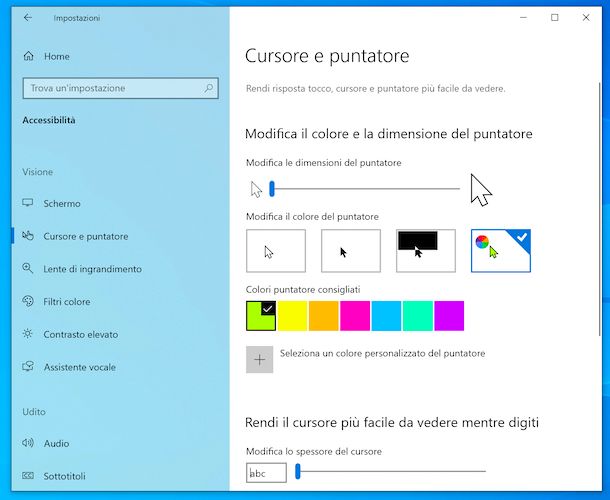The height and width of the screenshot is (500, 610).
Task: Choose the custom color pointer option
Action: [501, 251]
